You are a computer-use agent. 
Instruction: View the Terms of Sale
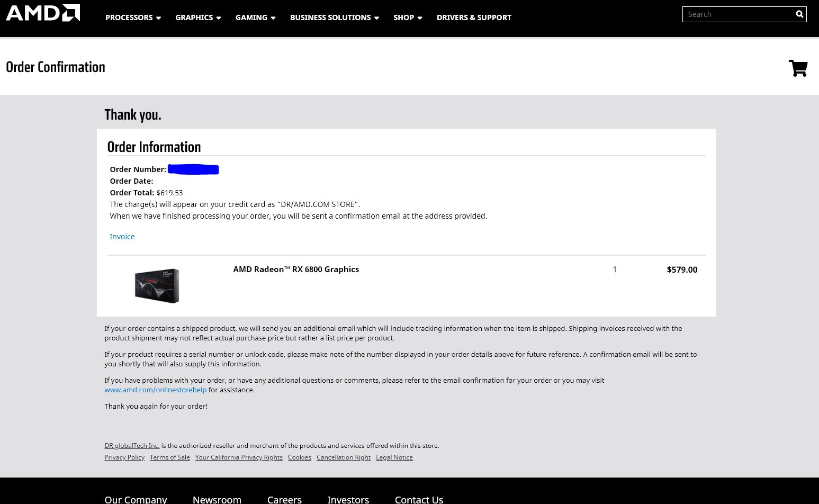pos(169,457)
